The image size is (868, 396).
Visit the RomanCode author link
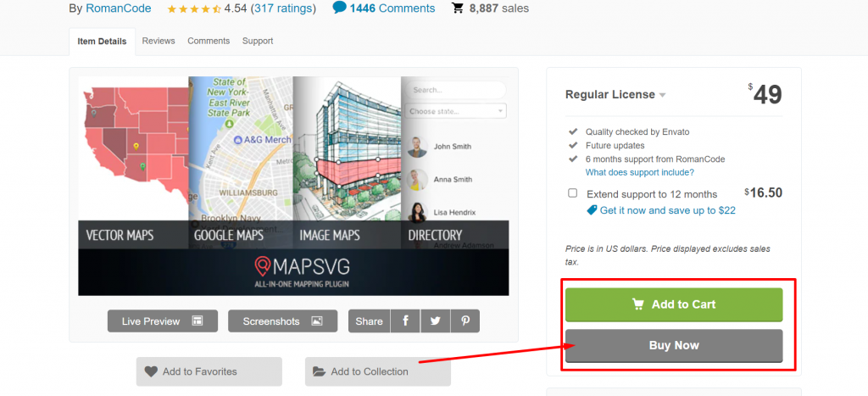click(117, 8)
